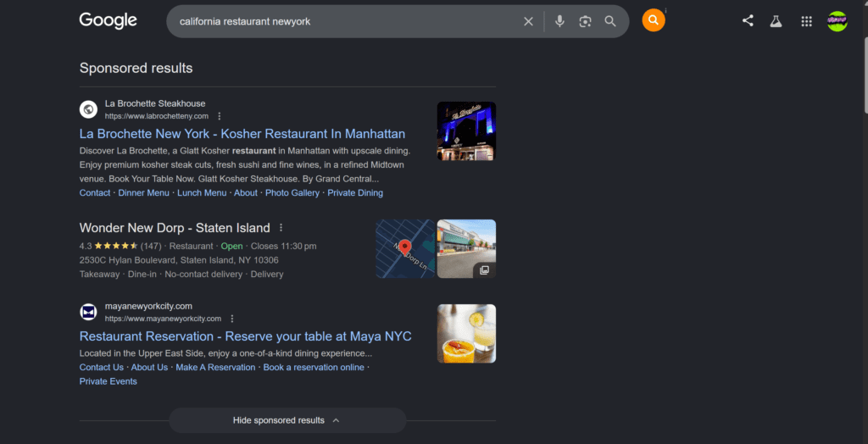Image resolution: width=868 pixels, height=444 pixels.
Task: Open Search Labs flask icon
Action: click(x=776, y=21)
